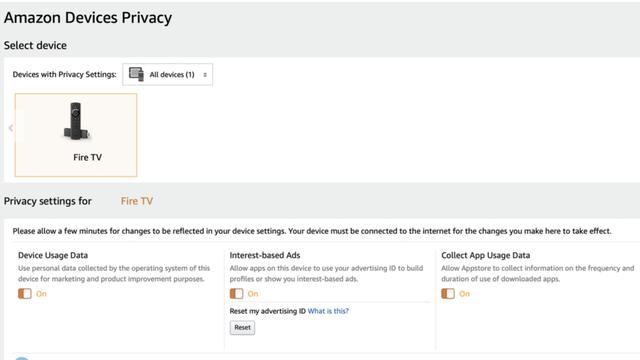640x360 pixels.
Task: Click the left carousel arrow
Action: (x=11, y=128)
